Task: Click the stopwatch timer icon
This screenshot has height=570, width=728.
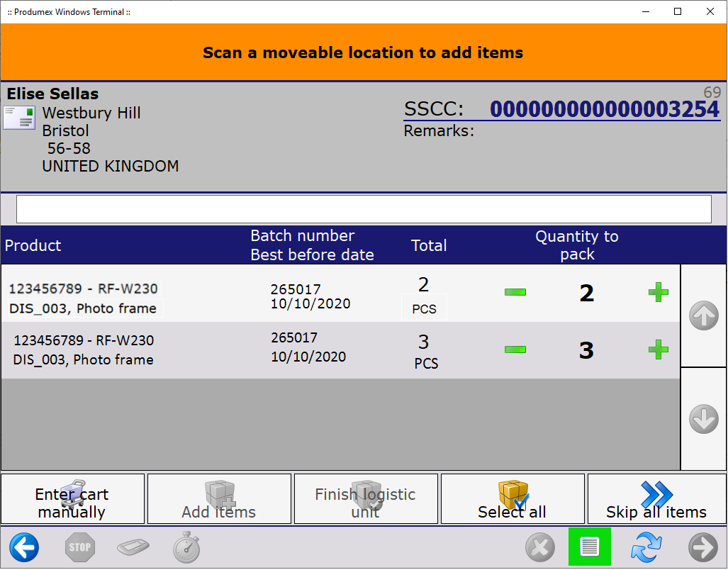Action: (186, 547)
